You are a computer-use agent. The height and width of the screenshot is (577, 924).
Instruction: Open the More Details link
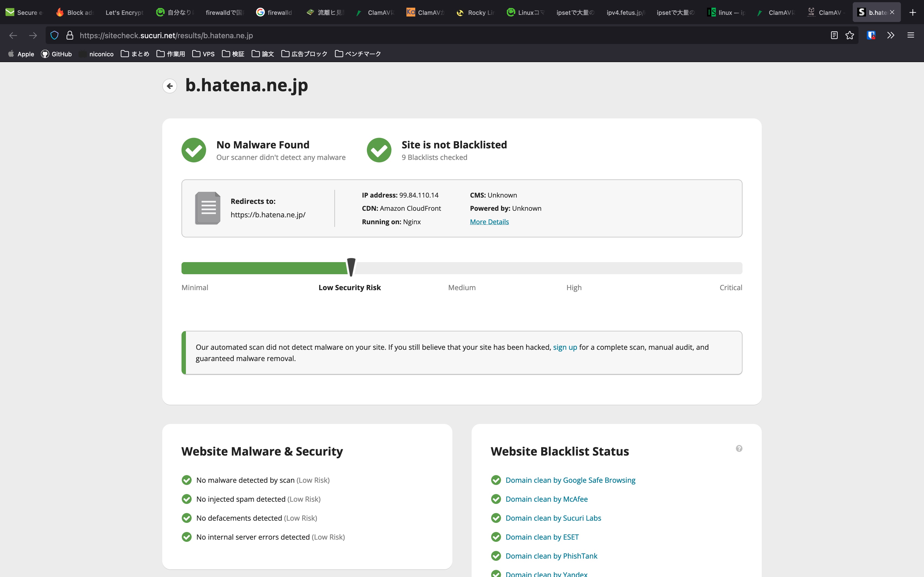[x=489, y=221]
